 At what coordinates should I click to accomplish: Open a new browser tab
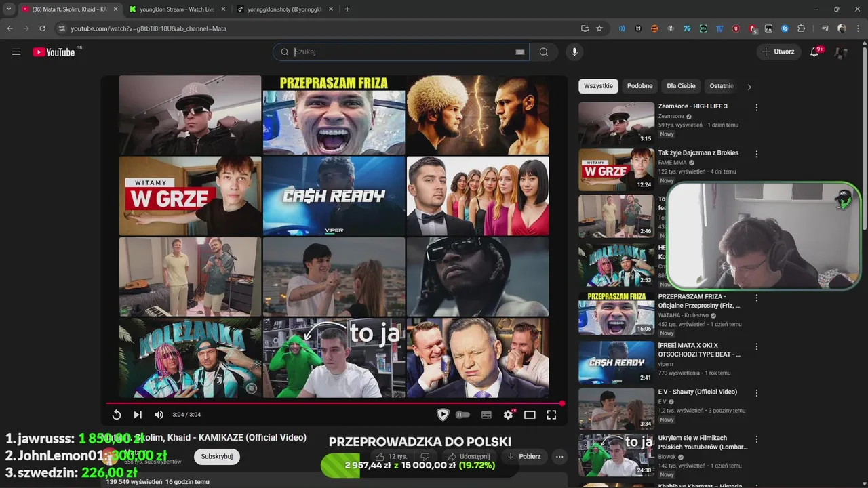click(347, 9)
